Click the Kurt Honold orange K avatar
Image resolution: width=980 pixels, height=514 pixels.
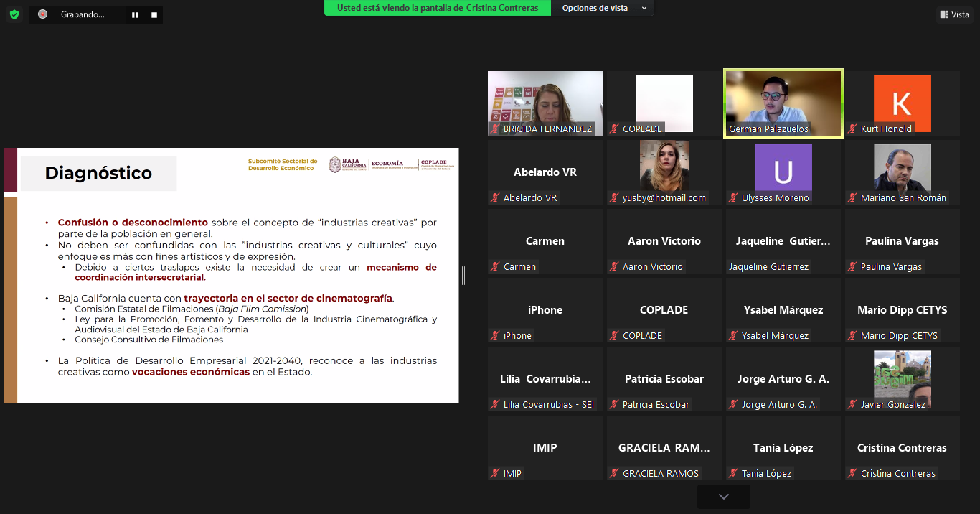coord(902,103)
